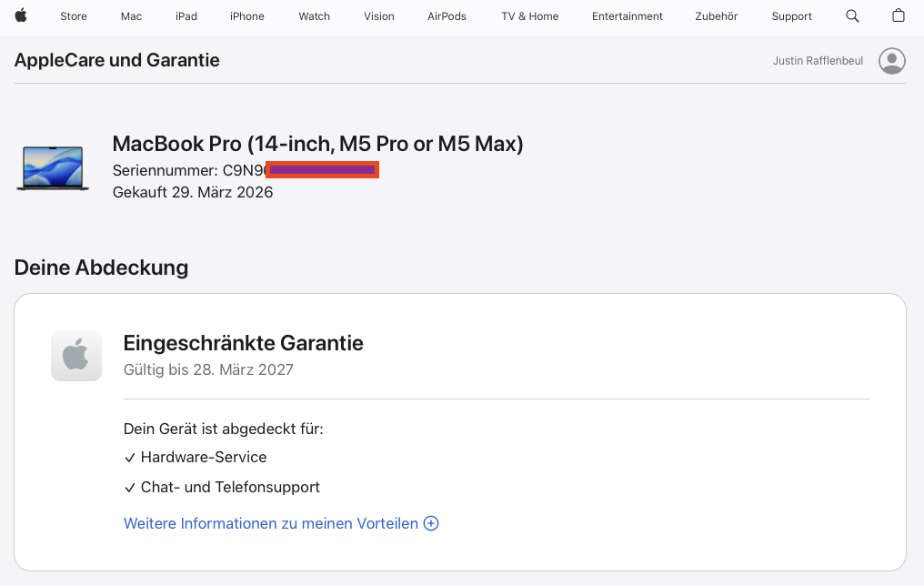Open the search magnifier icon
This screenshot has width=924, height=586.
(852, 15)
